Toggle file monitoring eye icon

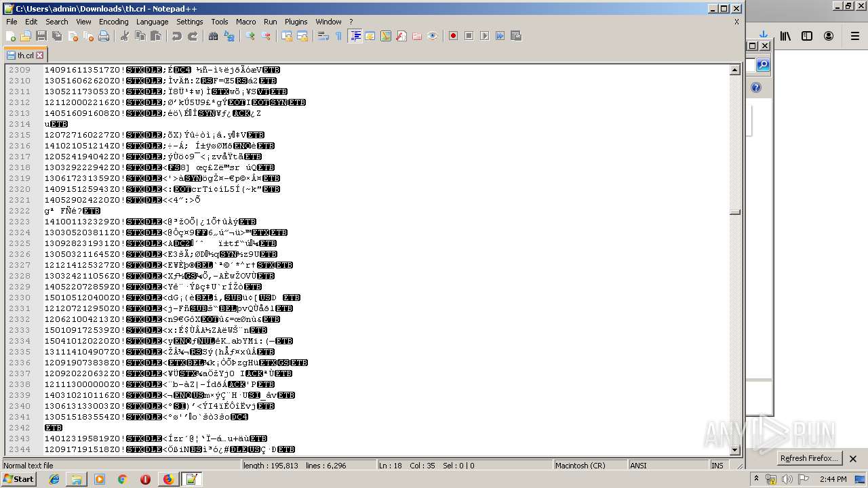point(433,36)
